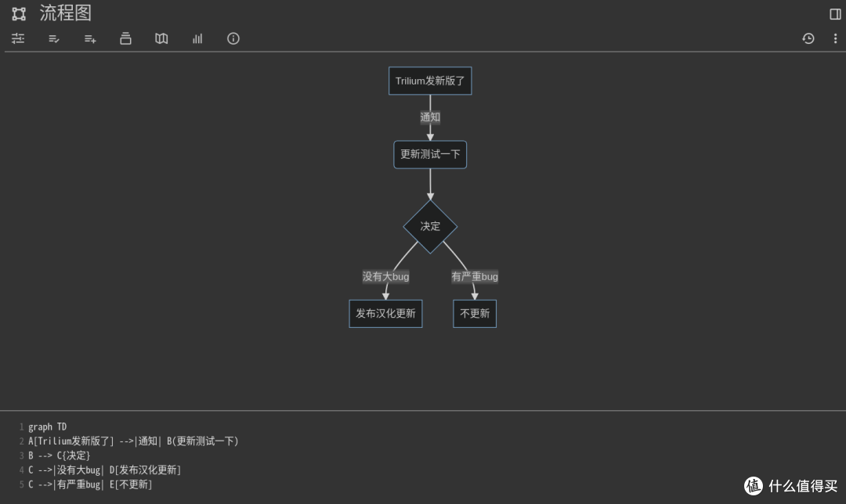Open inherited attributes list-plus icon
Viewport: 846px width, 504px height.
coord(89,38)
